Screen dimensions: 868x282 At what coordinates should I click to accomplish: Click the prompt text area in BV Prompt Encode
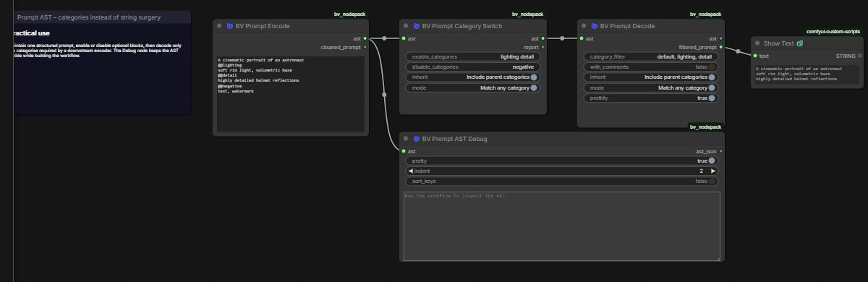[291, 94]
